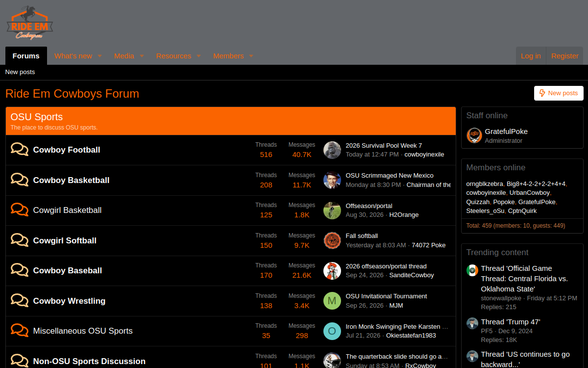The width and height of the screenshot is (588, 368).
Task: Click the Cowgirl Softball forum chat icon
Action: point(20,240)
